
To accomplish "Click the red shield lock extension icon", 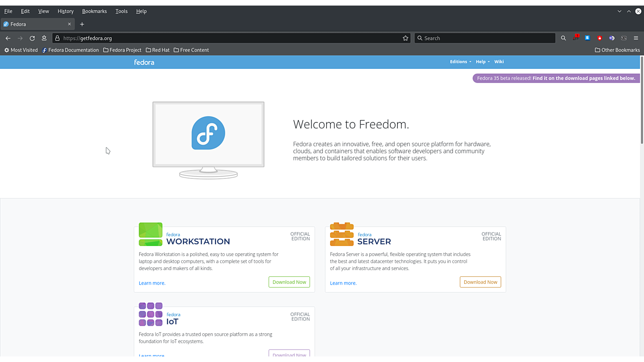I will tap(599, 38).
